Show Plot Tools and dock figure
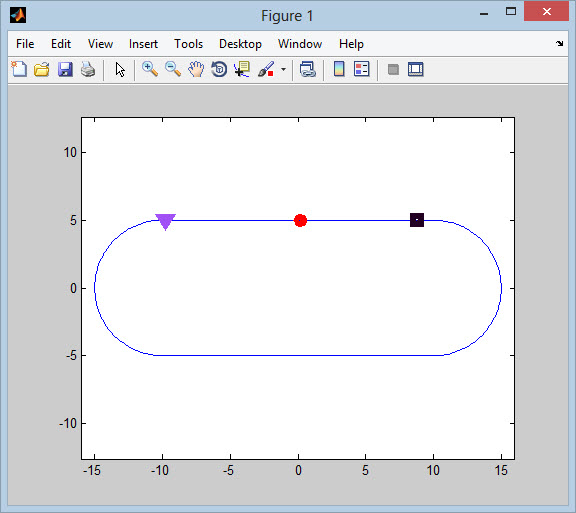The width and height of the screenshot is (576, 513). click(x=415, y=69)
